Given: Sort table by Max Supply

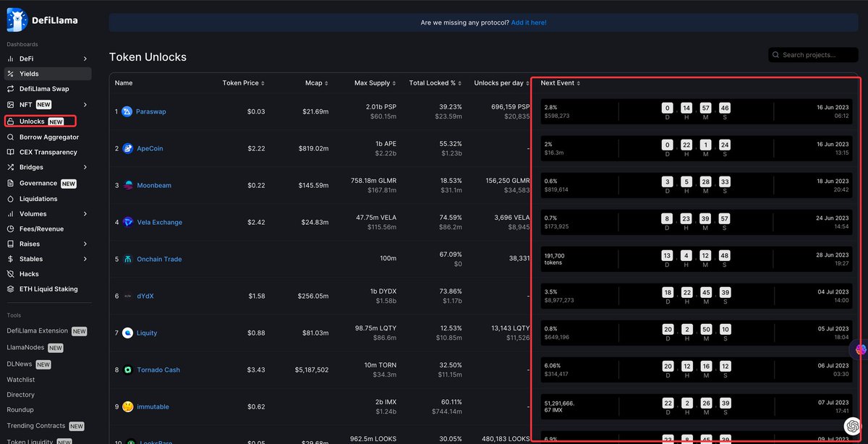Looking at the screenshot, I should pos(375,83).
